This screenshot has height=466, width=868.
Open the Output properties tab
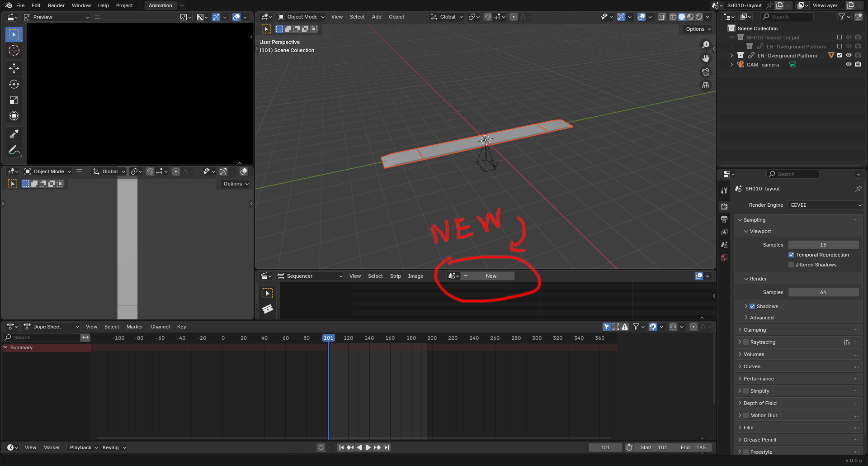[724, 219]
